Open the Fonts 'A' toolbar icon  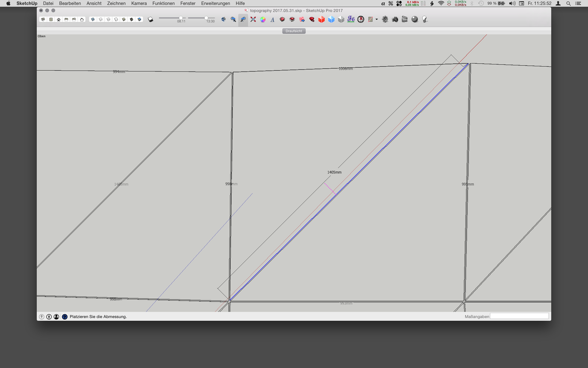pos(272,20)
